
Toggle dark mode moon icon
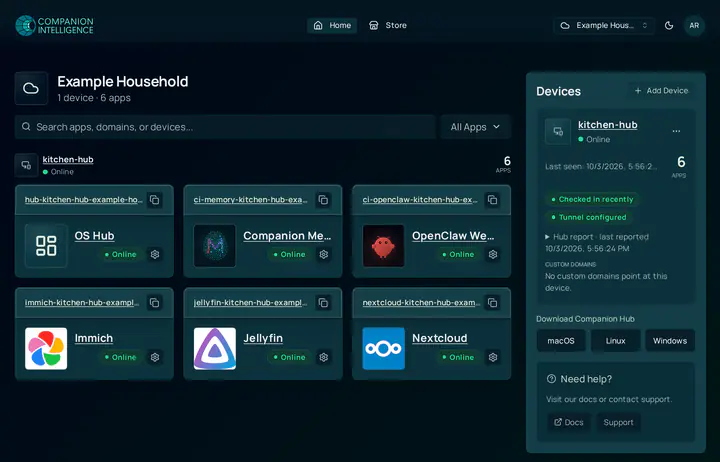[x=669, y=25]
